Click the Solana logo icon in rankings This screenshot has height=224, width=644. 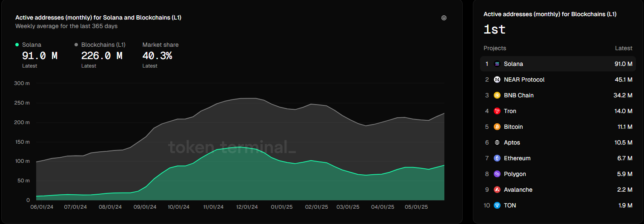pyautogui.click(x=497, y=64)
